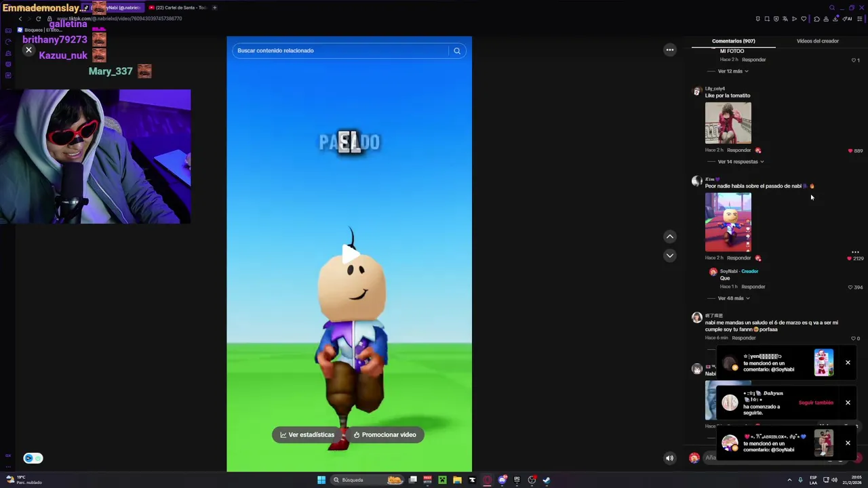Open the AI assistant toolbar icon
The image size is (868, 488).
tap(847, 19)
